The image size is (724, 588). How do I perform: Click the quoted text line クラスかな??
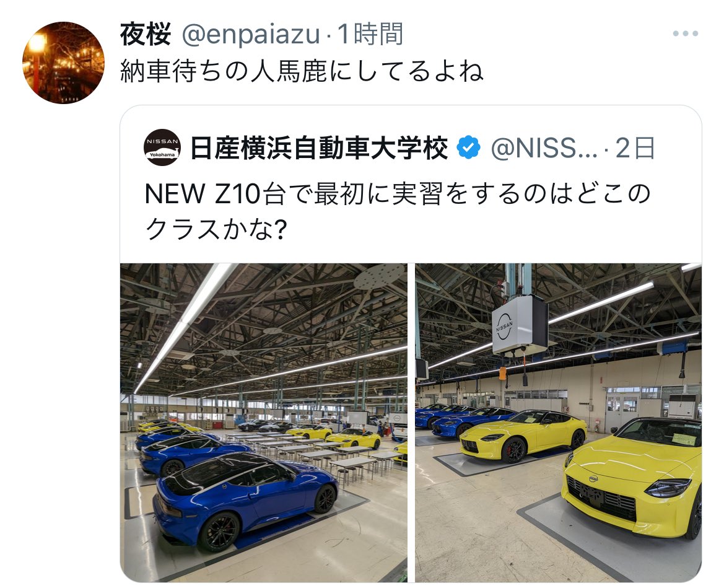(x=216, y=229)
